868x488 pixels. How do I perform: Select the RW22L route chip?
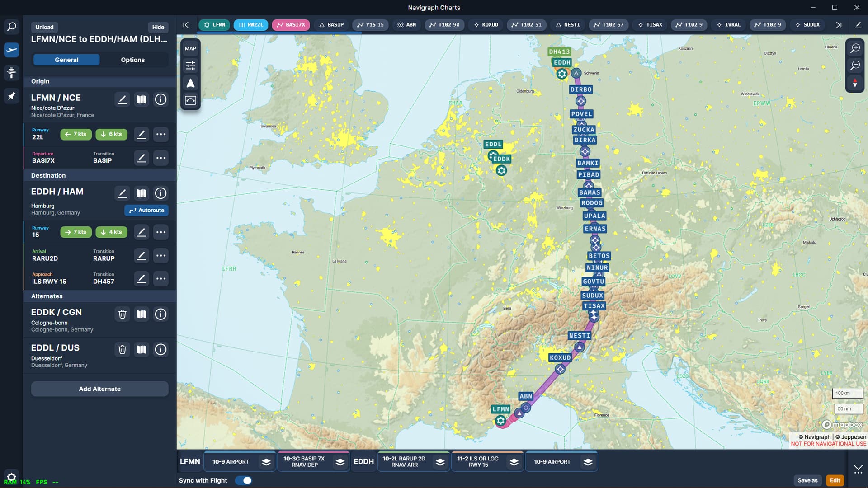tap(251, 25)
